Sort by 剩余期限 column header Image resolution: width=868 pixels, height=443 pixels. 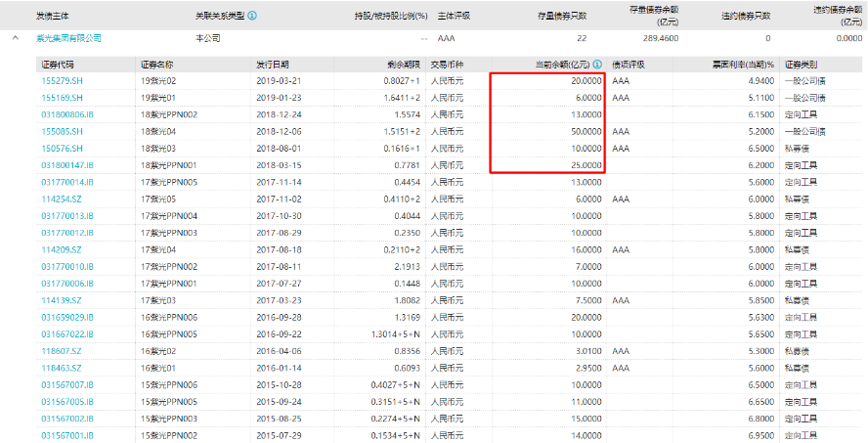click(x=404, y=65)
